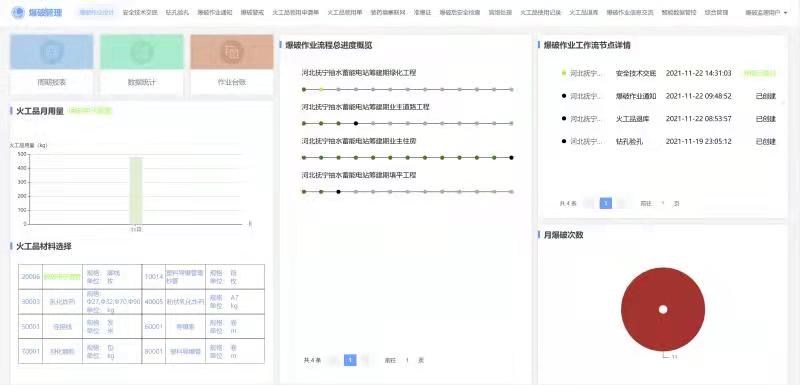
Task: Open the orange 作业台账 card icon
Action: [232, 52]
